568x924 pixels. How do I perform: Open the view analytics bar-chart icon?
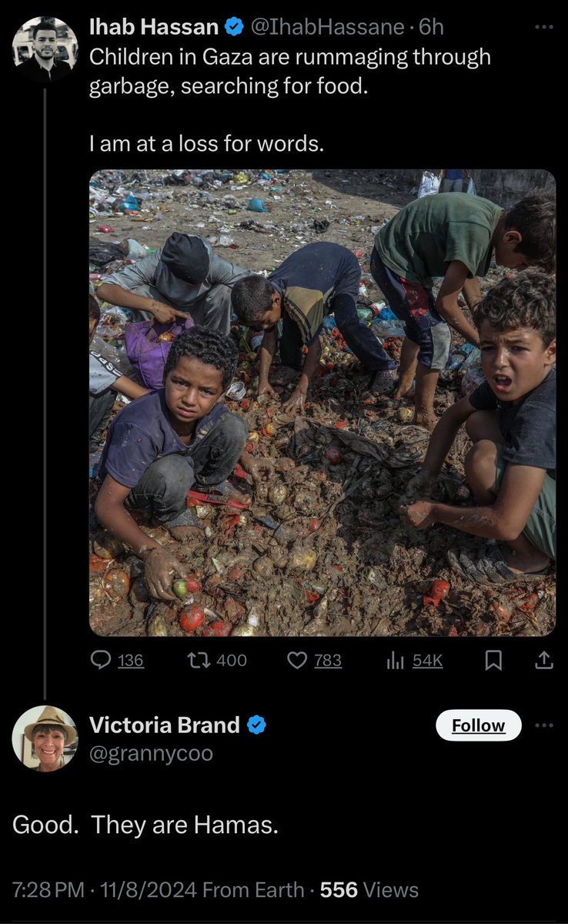[396, 660]
